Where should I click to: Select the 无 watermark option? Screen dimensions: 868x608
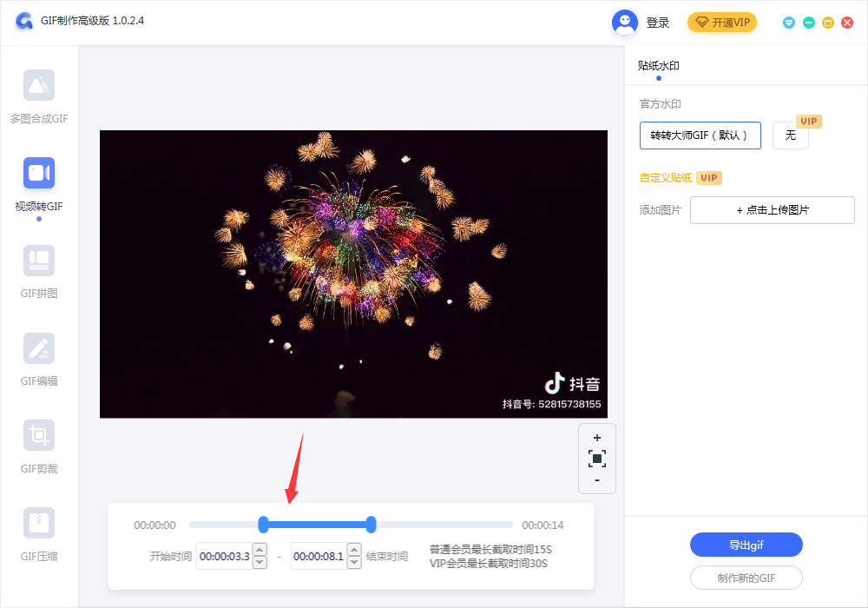(790, 135)
